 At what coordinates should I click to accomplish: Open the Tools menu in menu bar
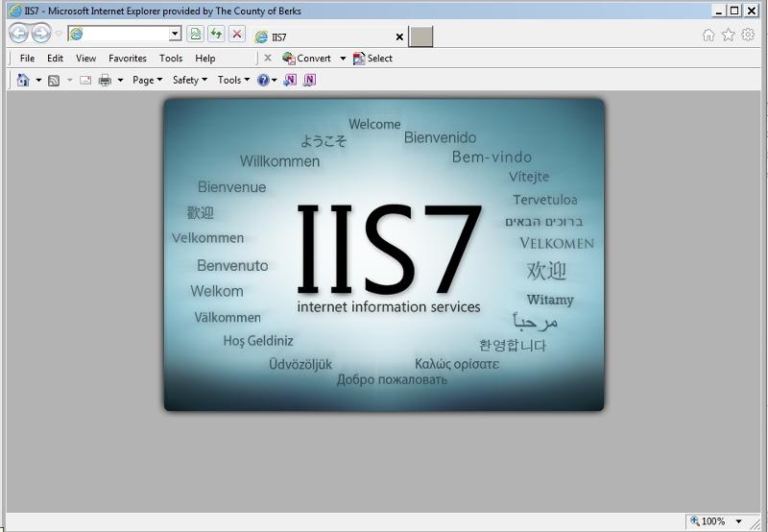pos(171,59)
